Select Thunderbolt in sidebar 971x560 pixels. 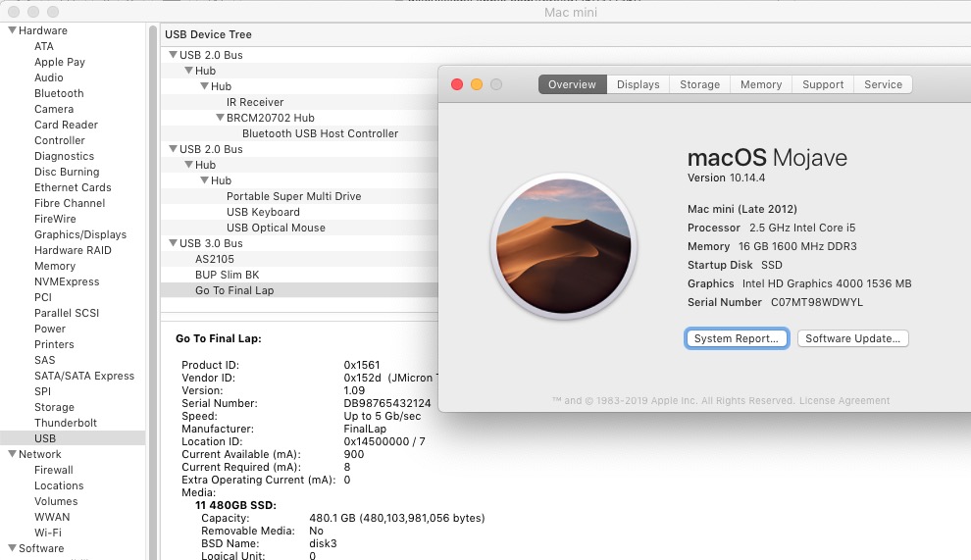(66, 423)
